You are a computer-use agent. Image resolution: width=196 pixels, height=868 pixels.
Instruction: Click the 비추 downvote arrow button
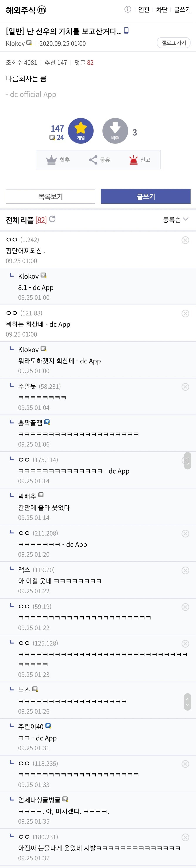115,131
